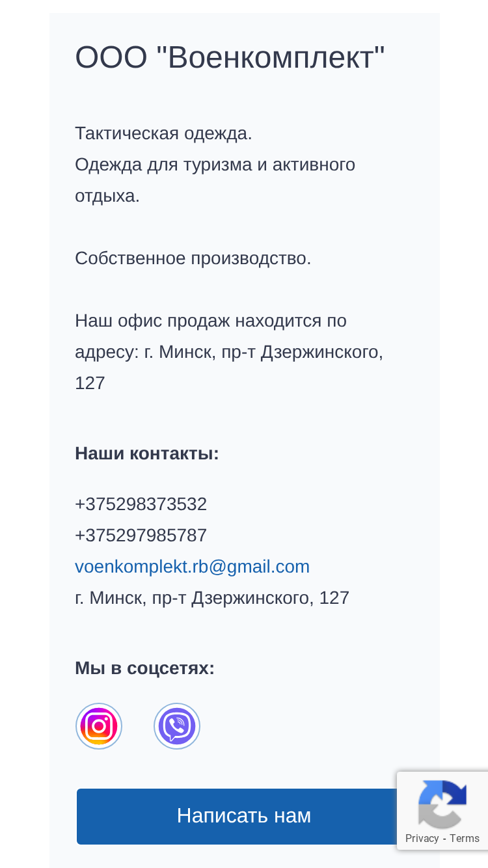This screenshot has height=868, width=488.
Task: Open the voenkomplekt.rb@gmail.com email link
Action: click(x=192, y=567)
